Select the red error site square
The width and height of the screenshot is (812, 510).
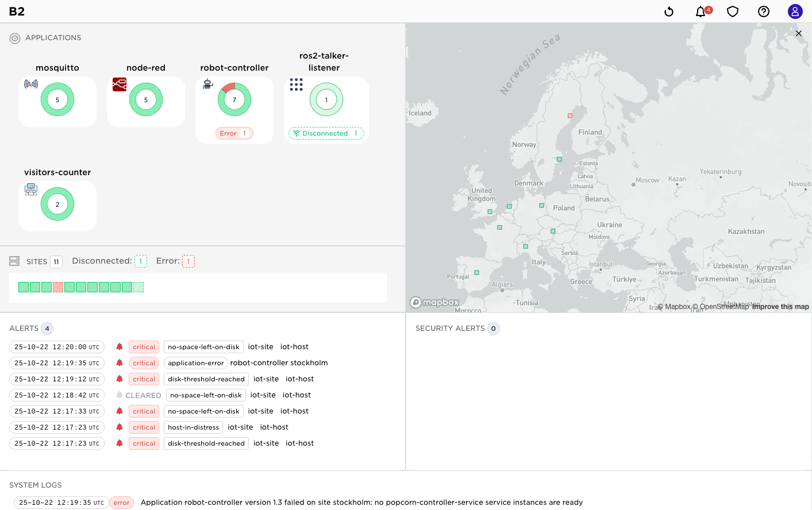58,287
